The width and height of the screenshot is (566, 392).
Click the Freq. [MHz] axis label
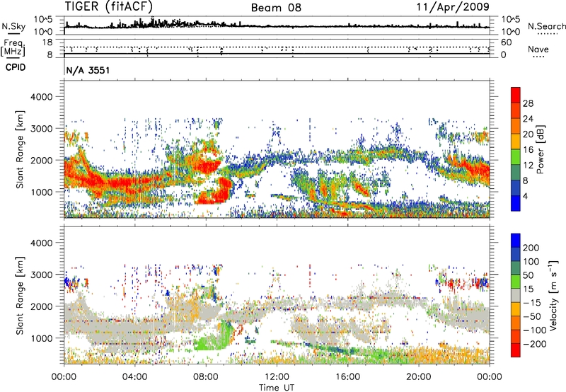(x=13, y=47)
